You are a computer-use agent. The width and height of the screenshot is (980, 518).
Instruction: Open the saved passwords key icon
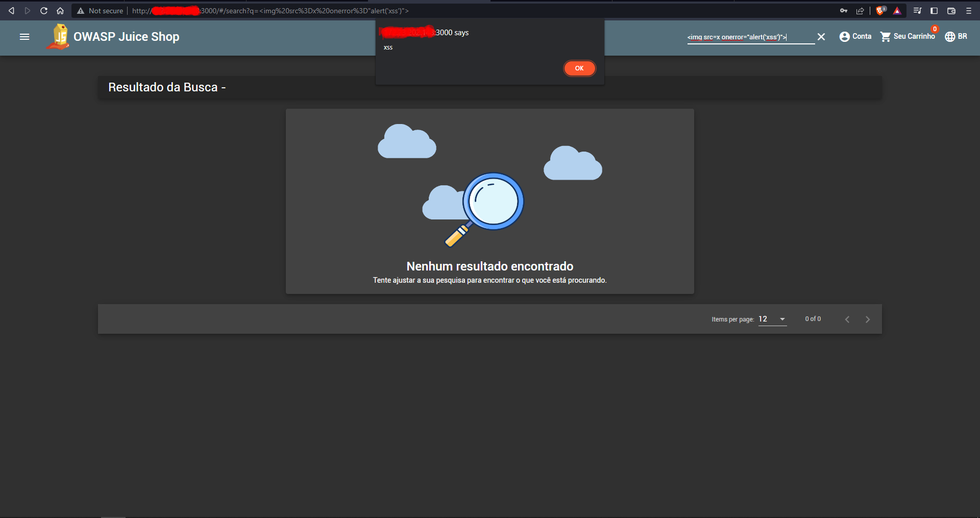[844, 10]
